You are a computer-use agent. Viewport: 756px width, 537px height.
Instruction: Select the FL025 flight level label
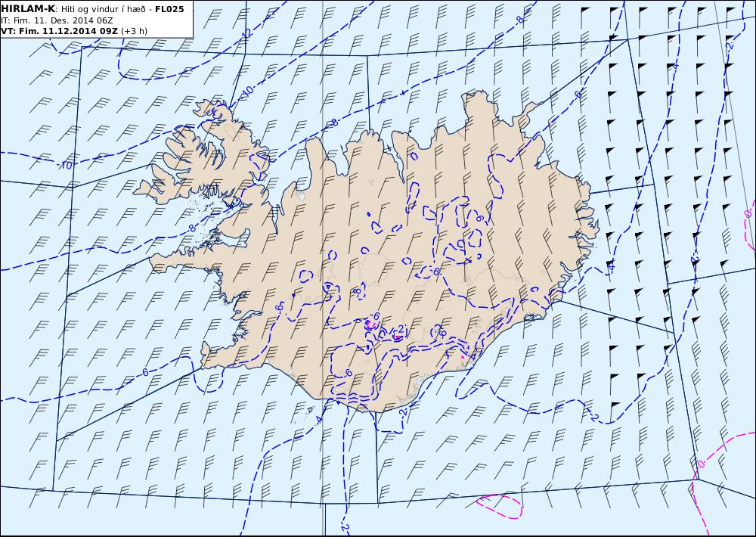pos(169,9)
